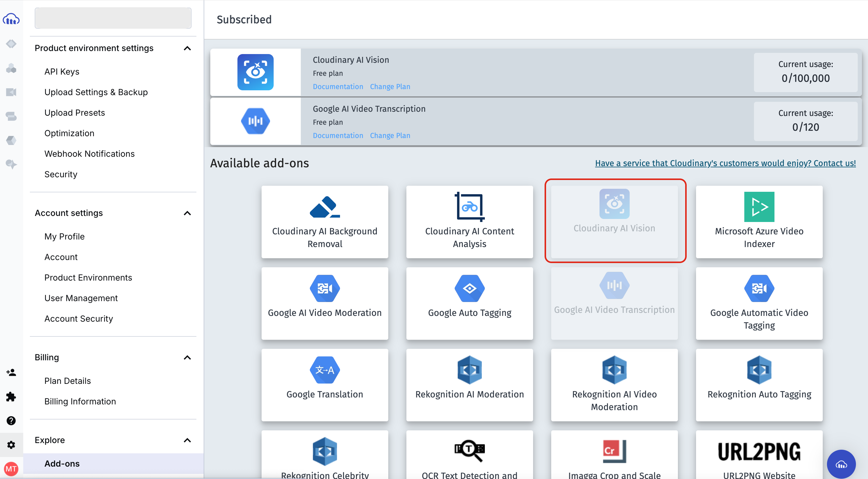Open Billing Information

point(80,401)
